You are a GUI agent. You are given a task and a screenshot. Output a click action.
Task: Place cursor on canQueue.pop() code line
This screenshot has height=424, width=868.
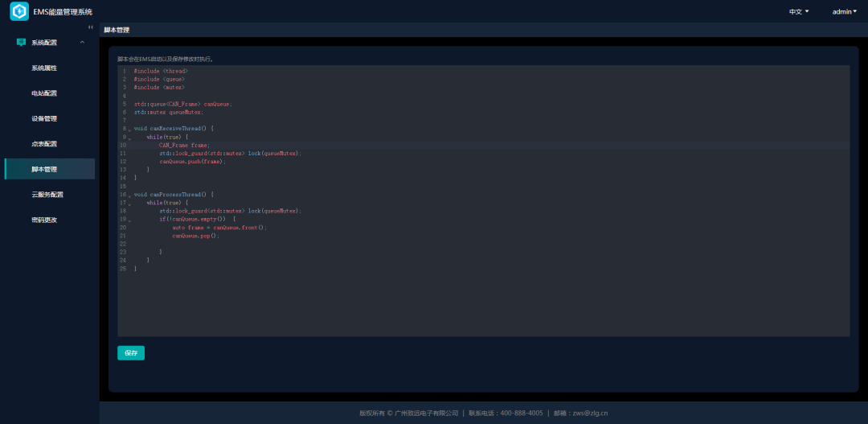(195, 236)
